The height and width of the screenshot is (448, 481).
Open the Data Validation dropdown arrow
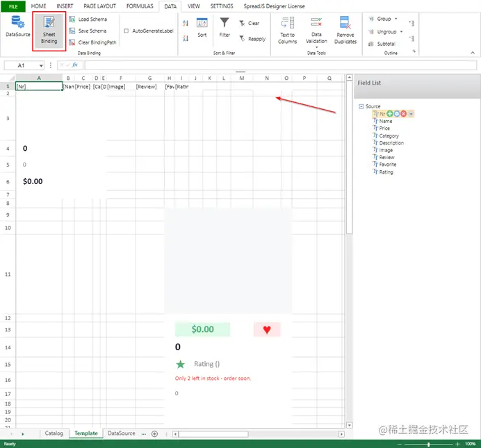(316, 47)
